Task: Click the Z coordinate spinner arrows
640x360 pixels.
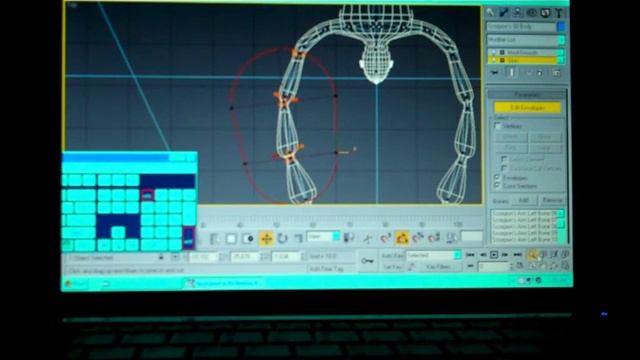Action: 303,257
